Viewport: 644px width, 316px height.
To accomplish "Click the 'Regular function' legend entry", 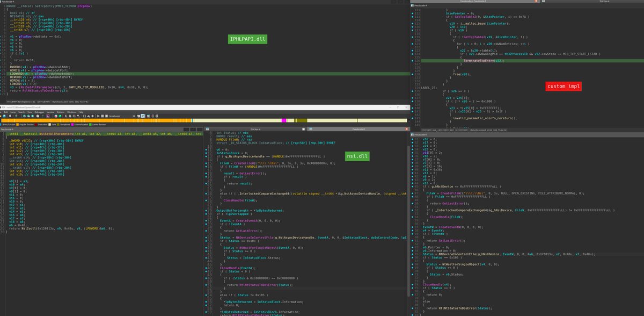I will tap(25, 124).
